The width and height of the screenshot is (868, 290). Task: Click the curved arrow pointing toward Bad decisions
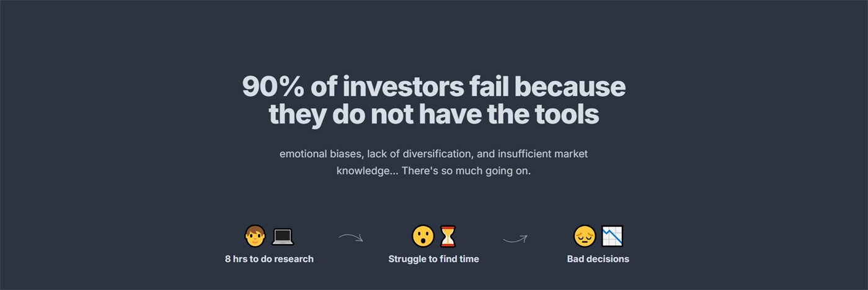(x=515, y=238)
